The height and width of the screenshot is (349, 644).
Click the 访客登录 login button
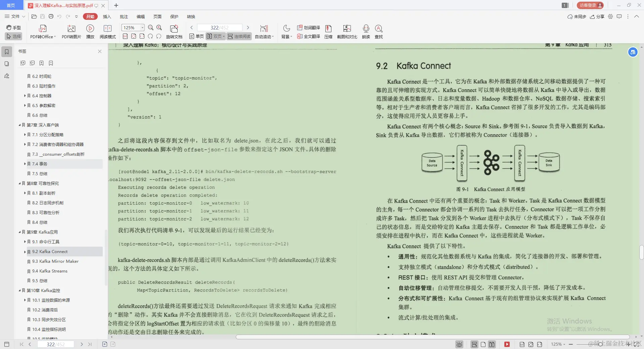pos(589,5)
